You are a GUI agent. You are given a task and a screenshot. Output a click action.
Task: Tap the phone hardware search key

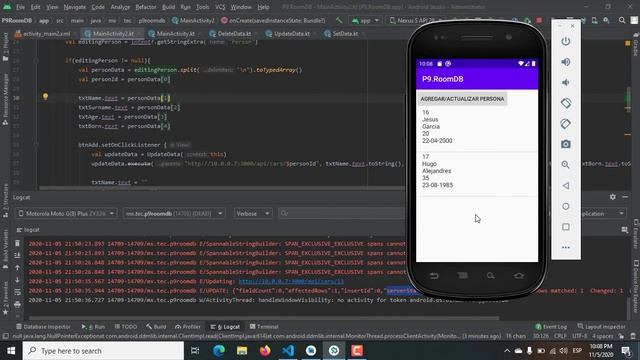pos(491,276)
